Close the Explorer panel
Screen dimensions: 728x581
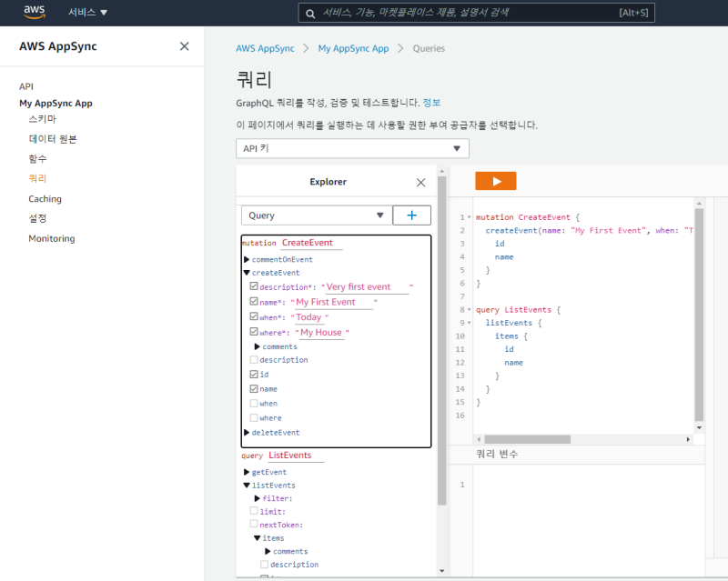pos(420,183)
